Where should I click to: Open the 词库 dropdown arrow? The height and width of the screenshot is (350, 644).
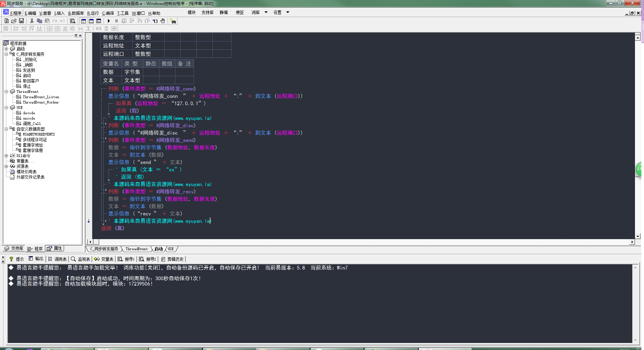(x=266, y=12)
